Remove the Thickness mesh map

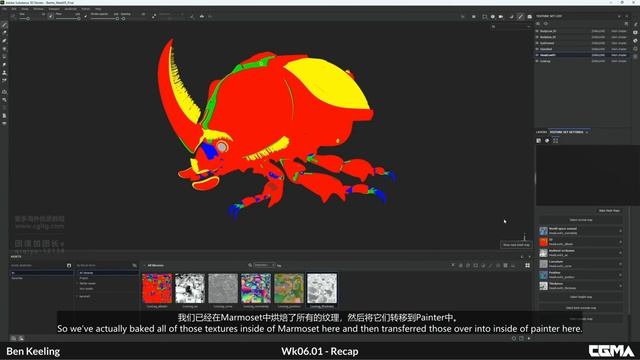click(620, 286)
